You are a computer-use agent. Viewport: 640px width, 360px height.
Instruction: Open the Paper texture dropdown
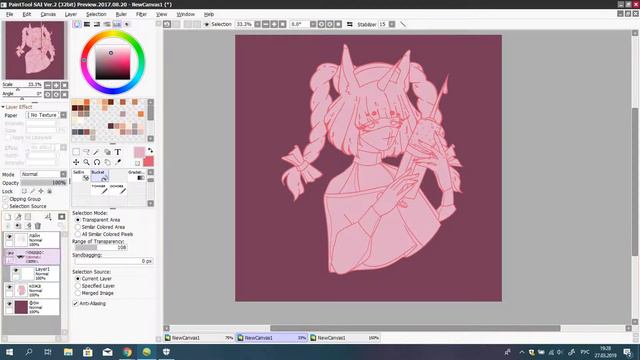click(x=63, y=116)
